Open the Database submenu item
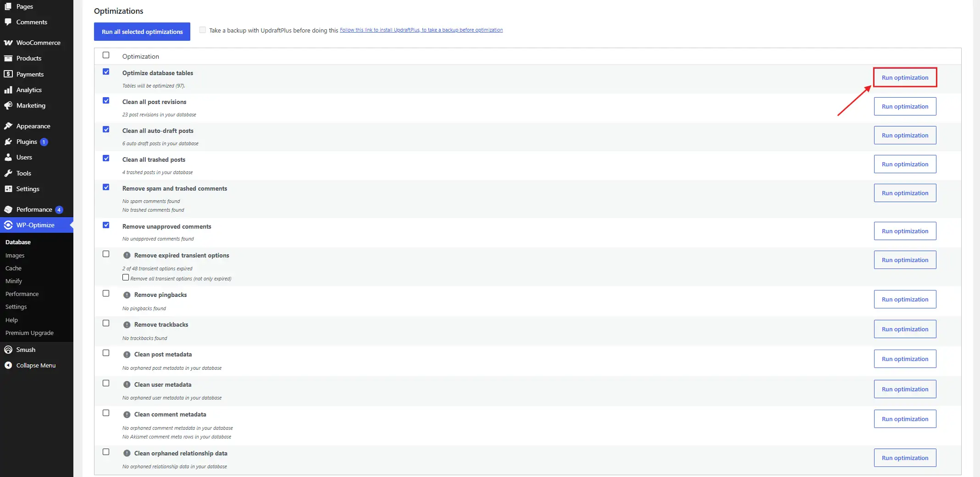980x477 pixels. [x=18, y=242]
